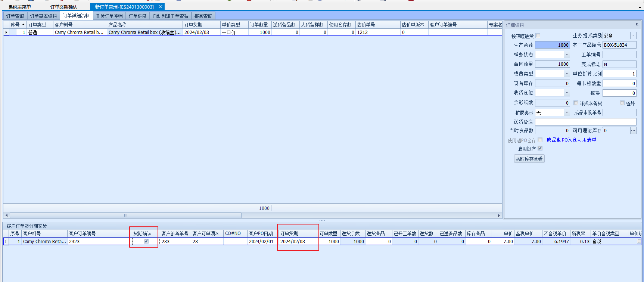Open the 收货仓位 dropdown
Image resolution: width=644 pixels, height=282 pixels.
pyautogui.click(x=567, y=92)
